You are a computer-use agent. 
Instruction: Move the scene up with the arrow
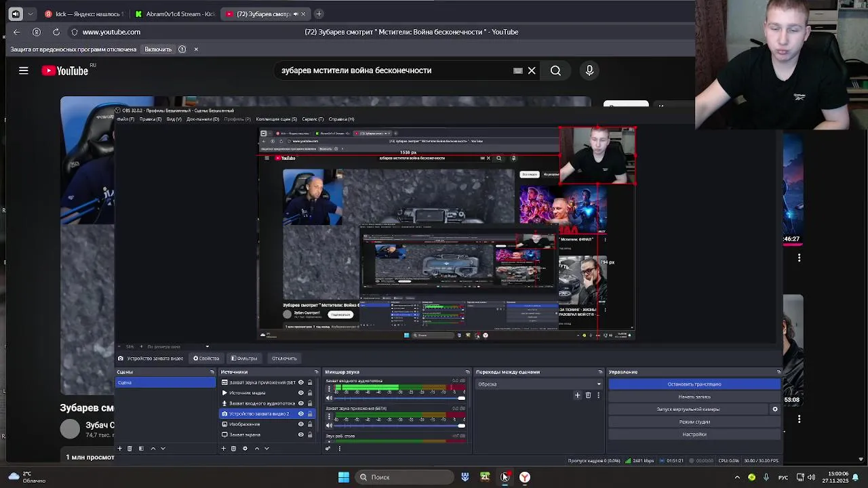tap(153, 448)
